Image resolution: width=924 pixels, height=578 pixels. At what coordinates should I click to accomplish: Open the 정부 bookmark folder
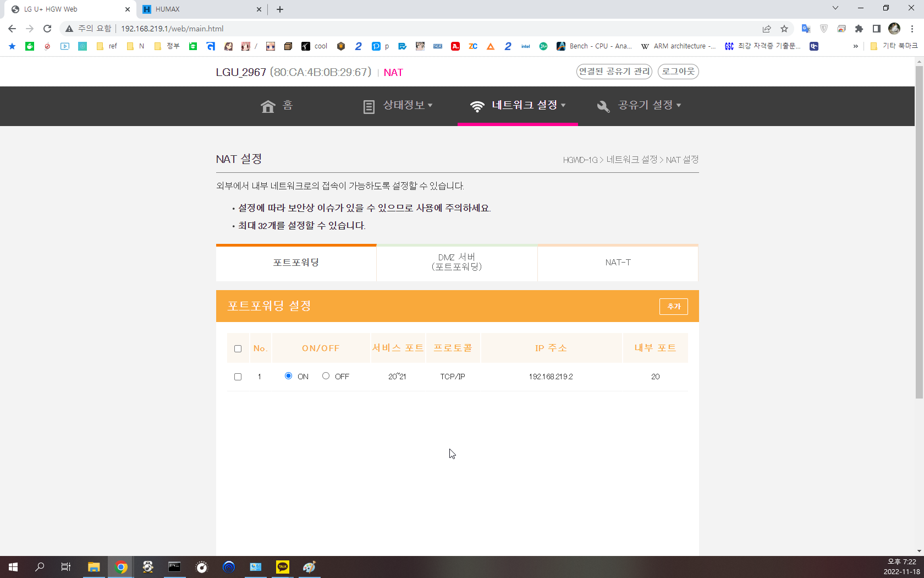click(167, 46)
